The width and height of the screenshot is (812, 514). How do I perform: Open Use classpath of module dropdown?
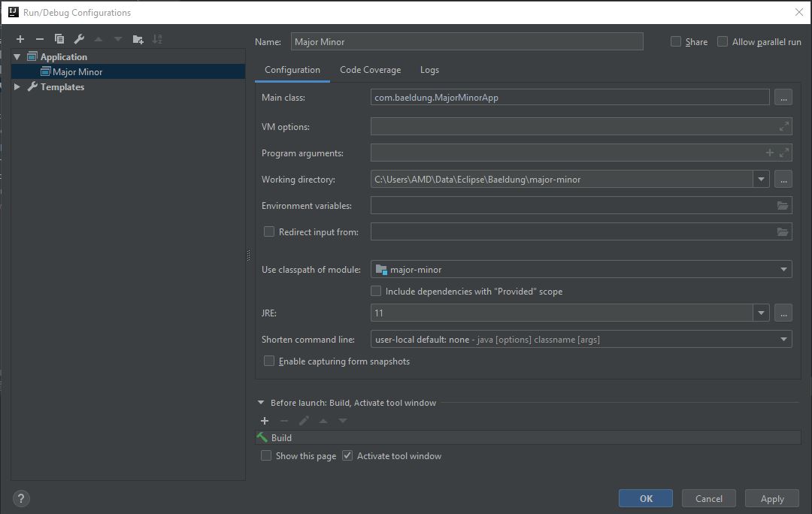(783, 269)
